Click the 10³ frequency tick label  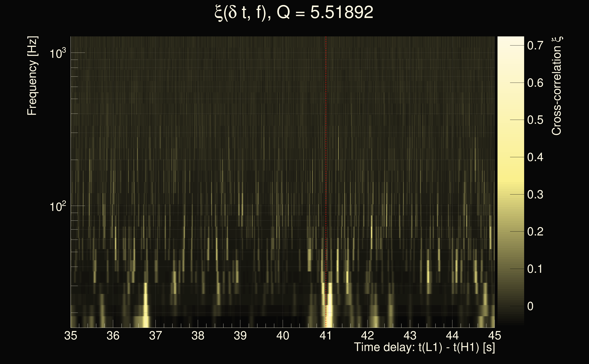(58, 53)
